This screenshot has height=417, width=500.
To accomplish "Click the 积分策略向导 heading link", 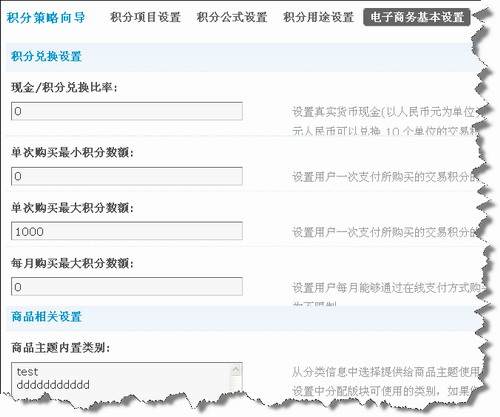I will (x=46, y=17).
